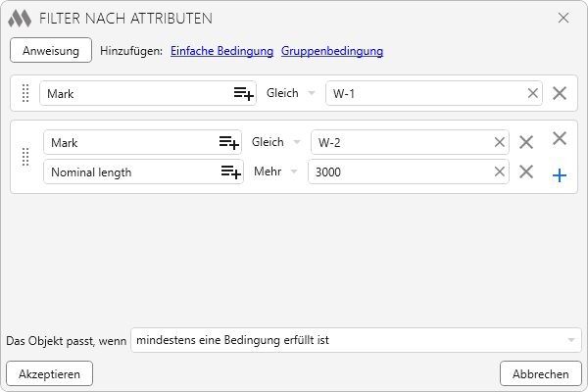Click the Anweisung button
The height and width of the screenshot is (392, 588).
click(x=51, y=50)
